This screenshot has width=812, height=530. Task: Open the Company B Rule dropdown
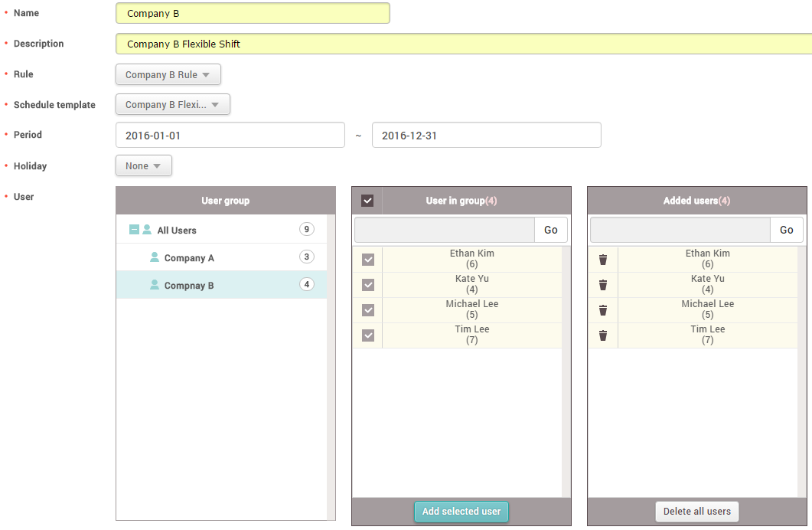click(x=168, y=75)
